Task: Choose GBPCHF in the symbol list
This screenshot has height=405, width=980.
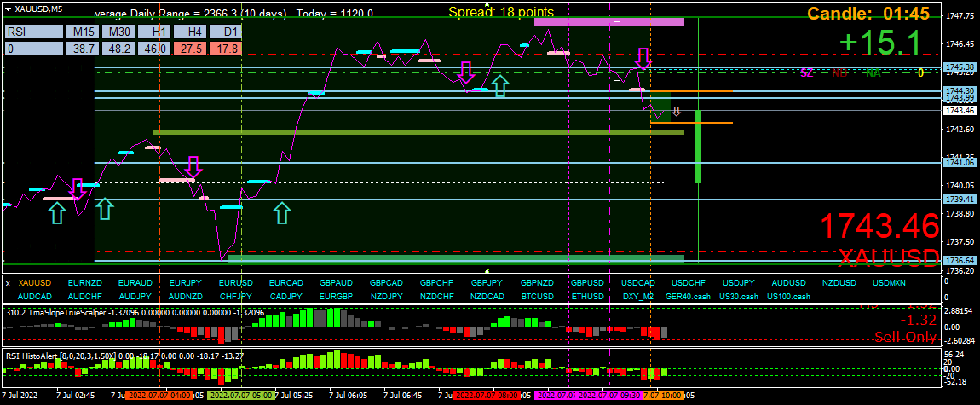Action: [436, 283]
